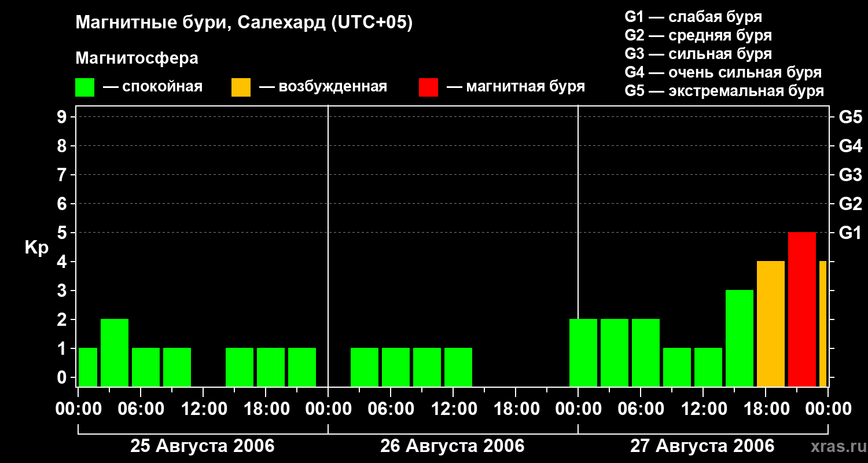This screenshot has width=868, height=463.
Task: Click the first 12:00 time axis label
Action: 203,409
